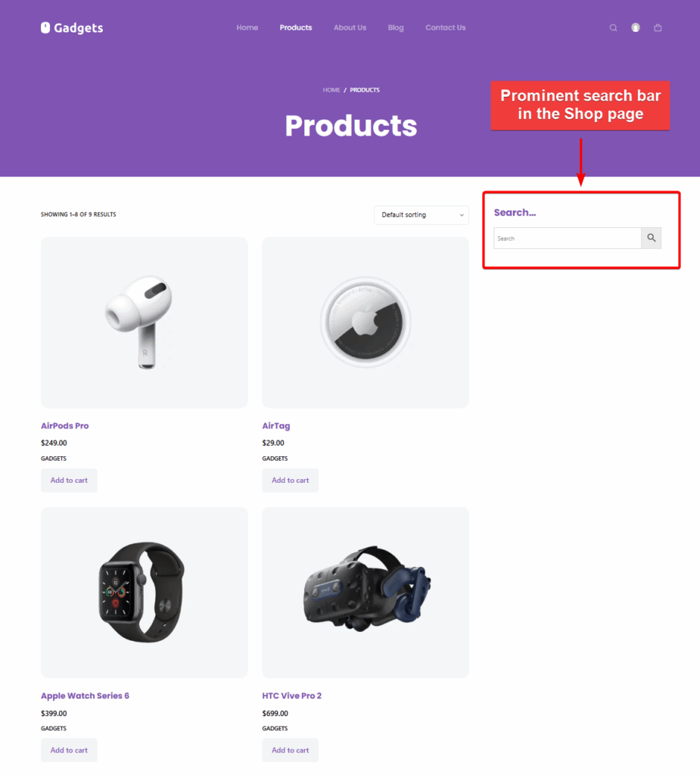Open the AirPods Pro product page
700x775 pixels.
pyautogui.click(x=64, y=425)
